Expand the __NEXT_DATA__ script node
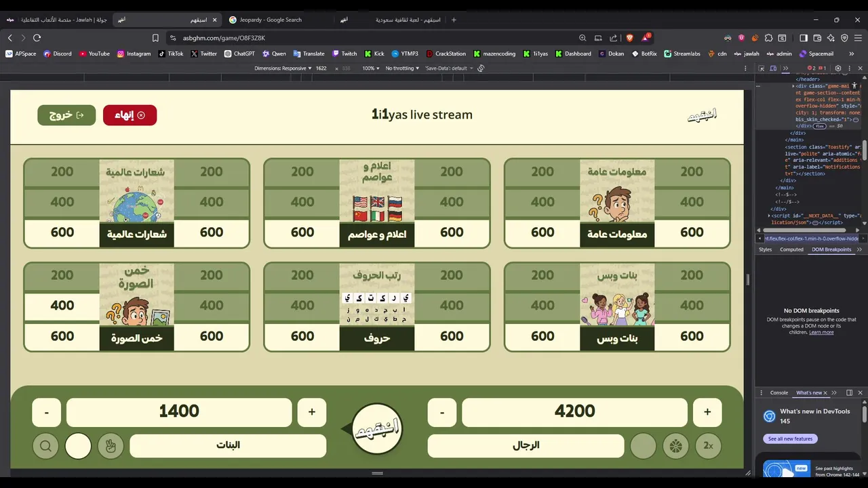 [x=769, y=216]
